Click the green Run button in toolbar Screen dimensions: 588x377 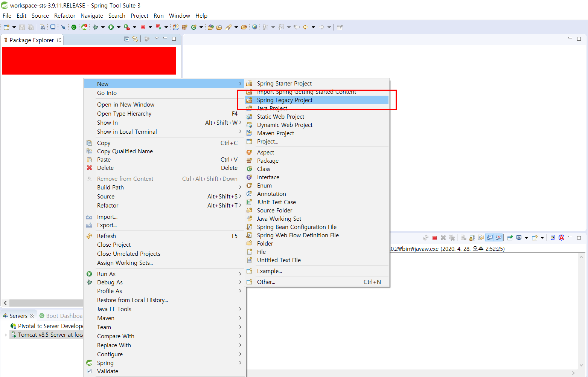click(111, 27)
